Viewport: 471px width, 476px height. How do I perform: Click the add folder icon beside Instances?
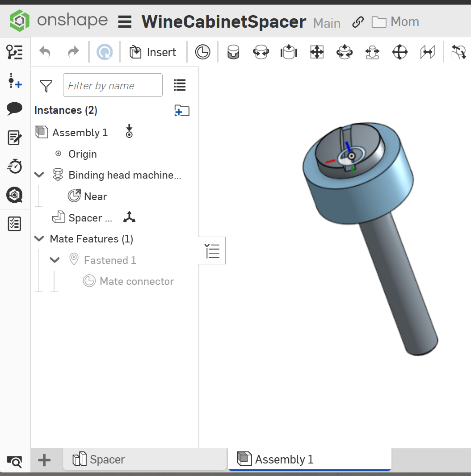pyautogui.click(x=182, y=110)
